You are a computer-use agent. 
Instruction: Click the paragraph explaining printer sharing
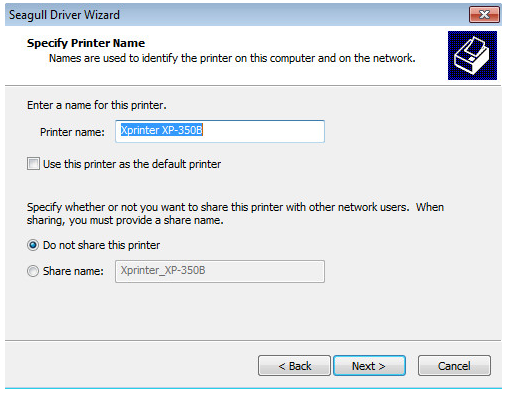click(235, 213)
